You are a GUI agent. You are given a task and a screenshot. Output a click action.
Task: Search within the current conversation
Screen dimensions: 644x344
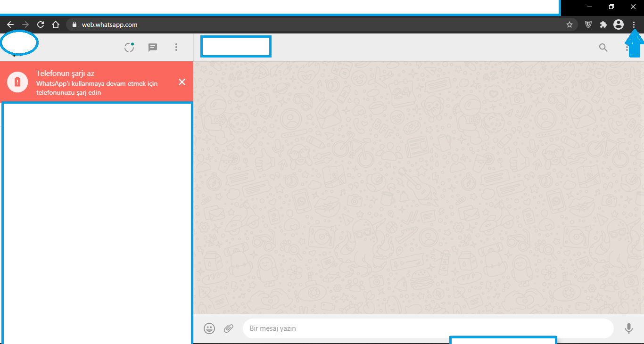coord(603,47)
